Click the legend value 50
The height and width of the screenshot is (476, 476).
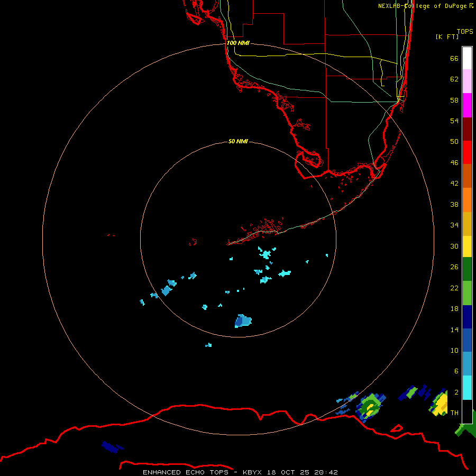coord(454,141)
